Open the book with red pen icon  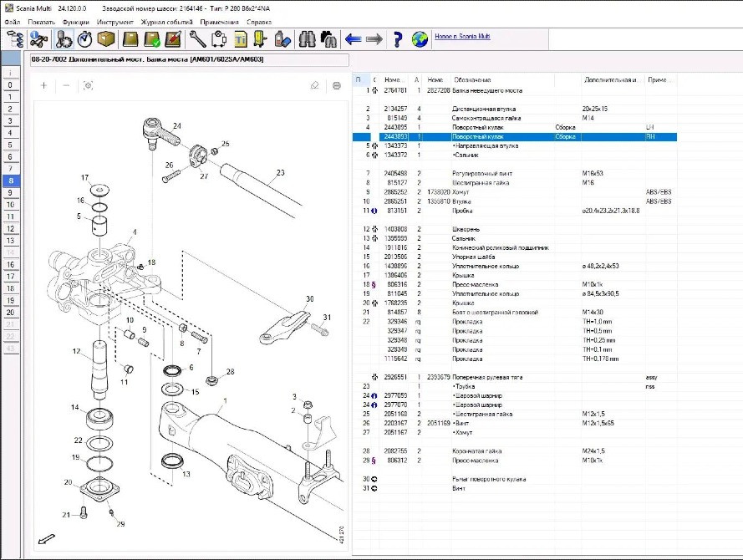tap(174, 38)
